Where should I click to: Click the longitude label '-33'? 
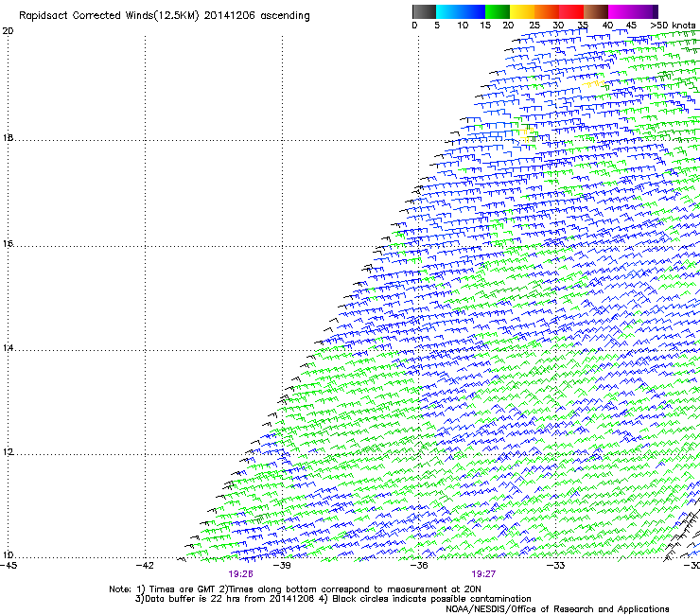(x=556, y=566)
